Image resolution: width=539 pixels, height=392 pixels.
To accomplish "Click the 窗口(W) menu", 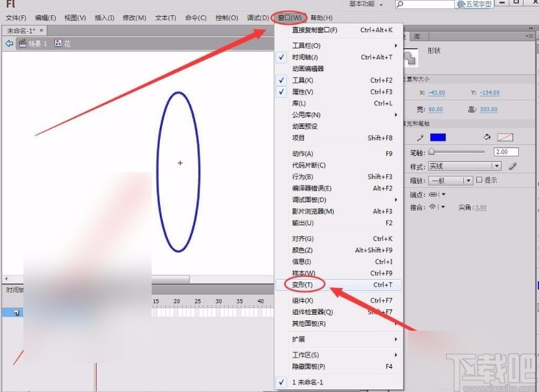I will [x=289, y=18].
